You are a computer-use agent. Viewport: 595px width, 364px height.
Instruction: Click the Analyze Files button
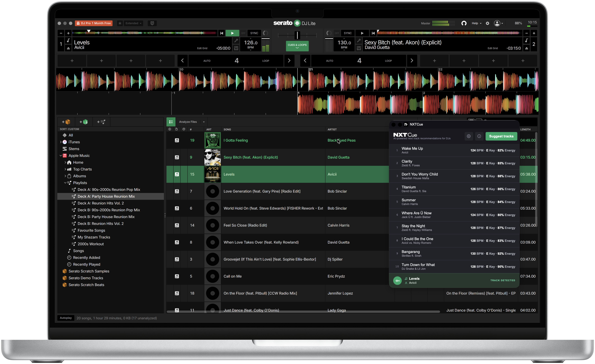click(x=188, y=122)
